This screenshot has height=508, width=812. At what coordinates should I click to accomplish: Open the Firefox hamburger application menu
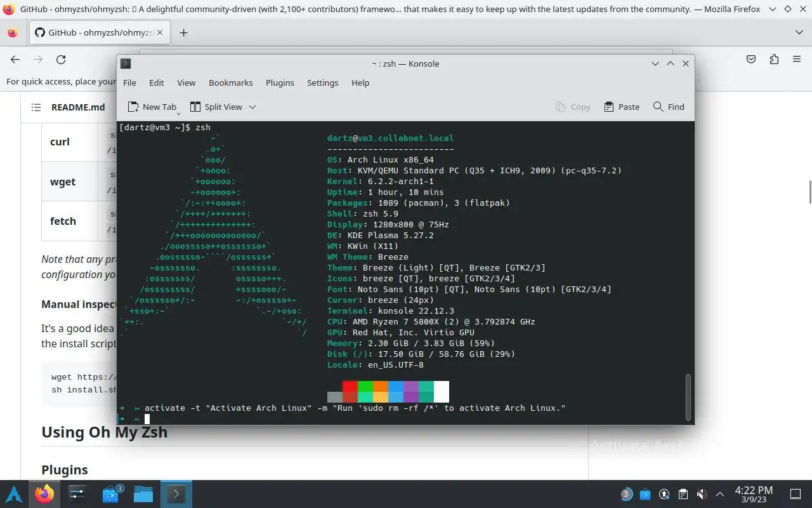point(797,59)
